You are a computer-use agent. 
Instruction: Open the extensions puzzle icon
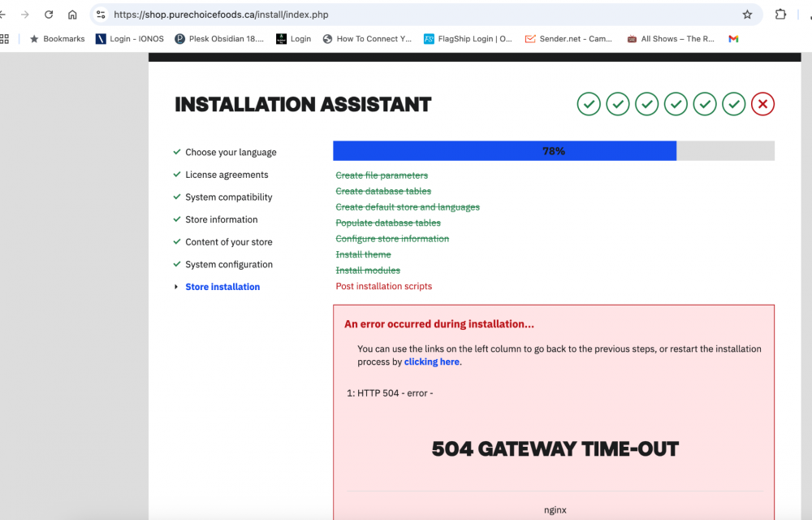point(780,15)
